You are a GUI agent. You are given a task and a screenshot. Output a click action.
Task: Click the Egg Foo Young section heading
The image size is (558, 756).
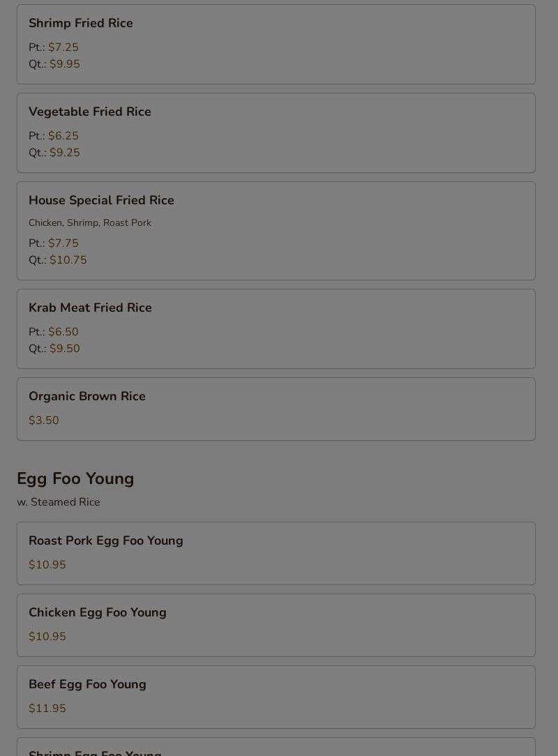75,478
